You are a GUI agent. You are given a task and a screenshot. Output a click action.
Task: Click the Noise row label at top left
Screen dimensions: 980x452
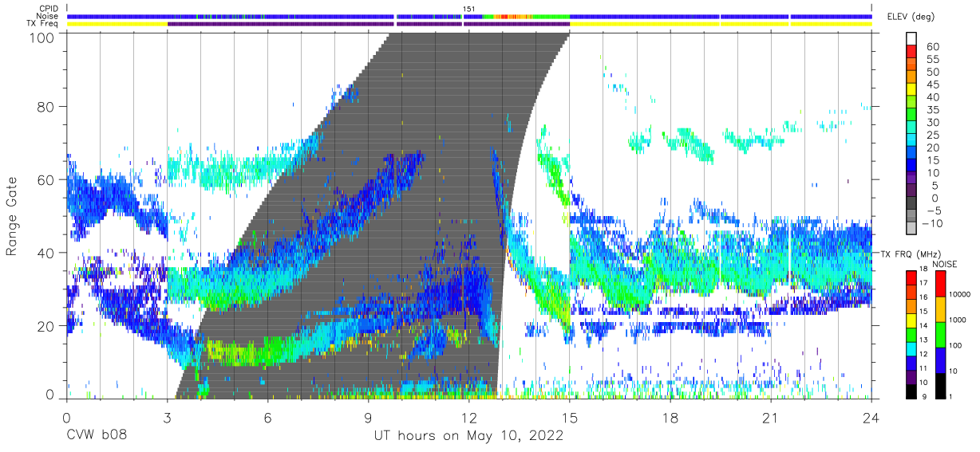[47, 16]
